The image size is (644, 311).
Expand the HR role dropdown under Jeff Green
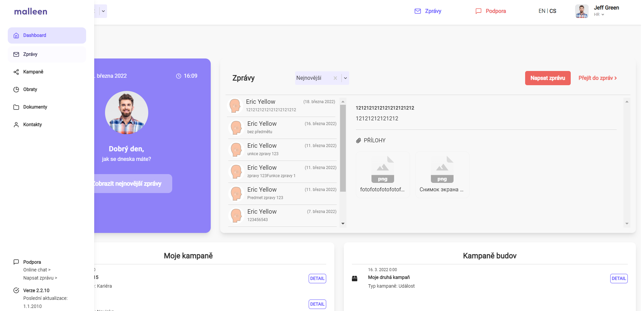coord(599,15)
